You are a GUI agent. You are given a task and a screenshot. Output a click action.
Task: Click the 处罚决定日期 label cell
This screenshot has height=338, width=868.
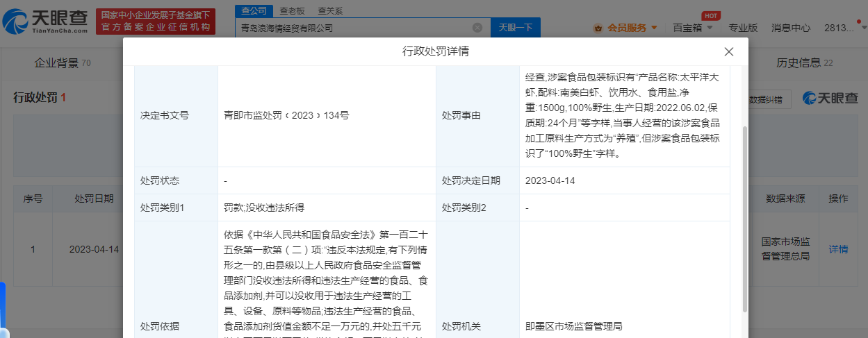pos(477,180)
